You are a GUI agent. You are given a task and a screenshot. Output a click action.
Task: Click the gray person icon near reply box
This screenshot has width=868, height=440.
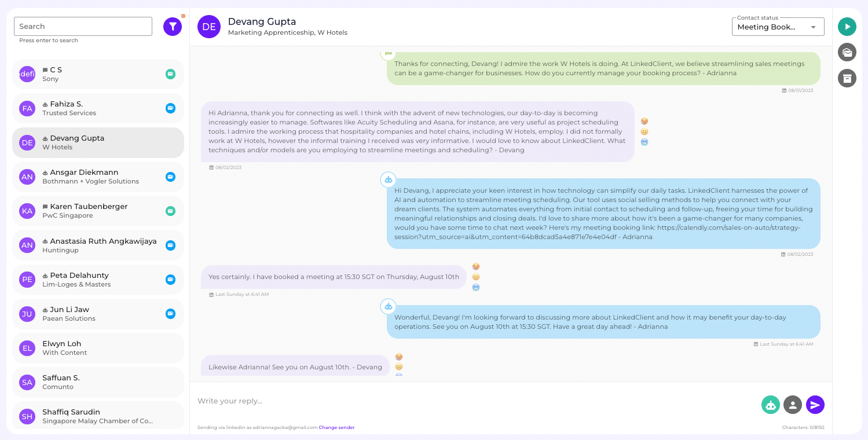793,405
